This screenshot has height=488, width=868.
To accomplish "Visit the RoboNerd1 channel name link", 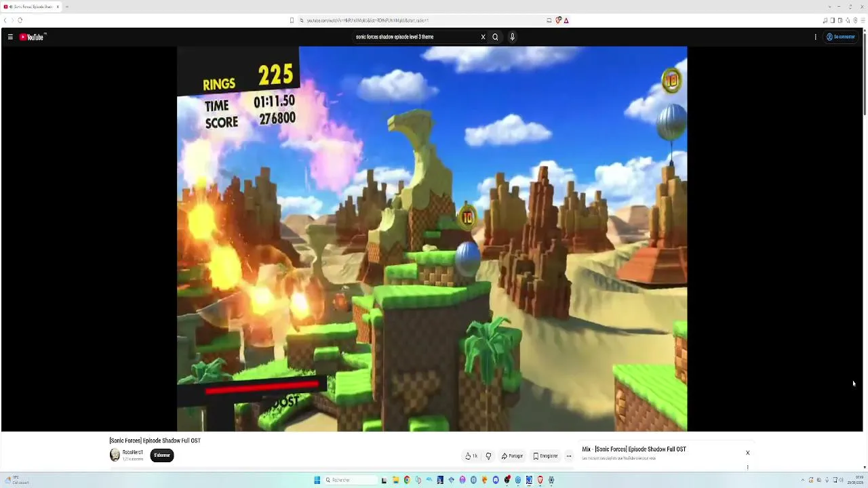I will tap(133, 452).
